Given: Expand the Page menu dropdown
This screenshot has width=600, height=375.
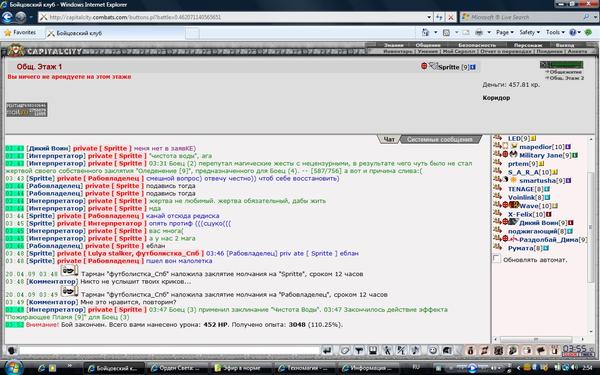Looking at the screenshot, I should 505,33.
